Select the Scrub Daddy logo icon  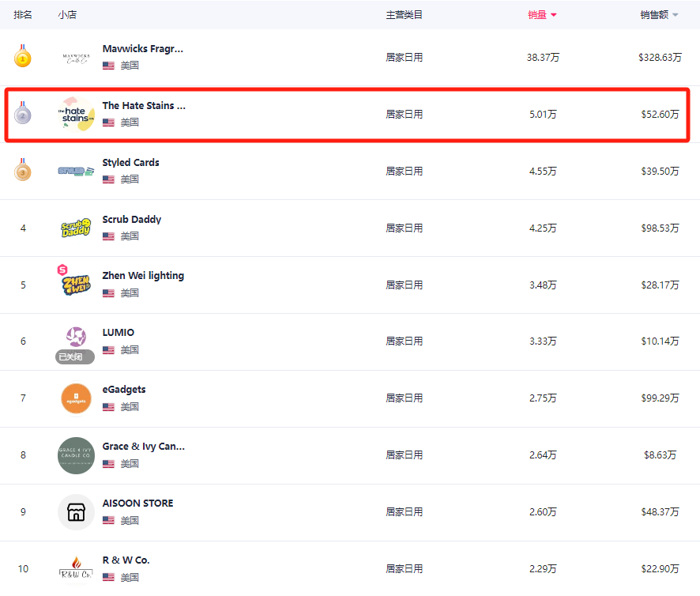(76, 228)
